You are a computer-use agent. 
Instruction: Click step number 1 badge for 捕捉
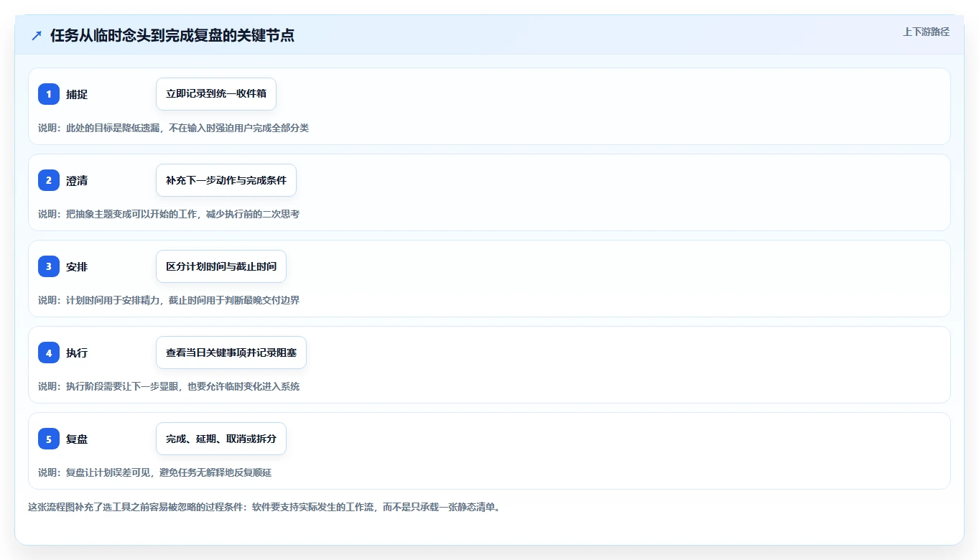pos(49,94)
